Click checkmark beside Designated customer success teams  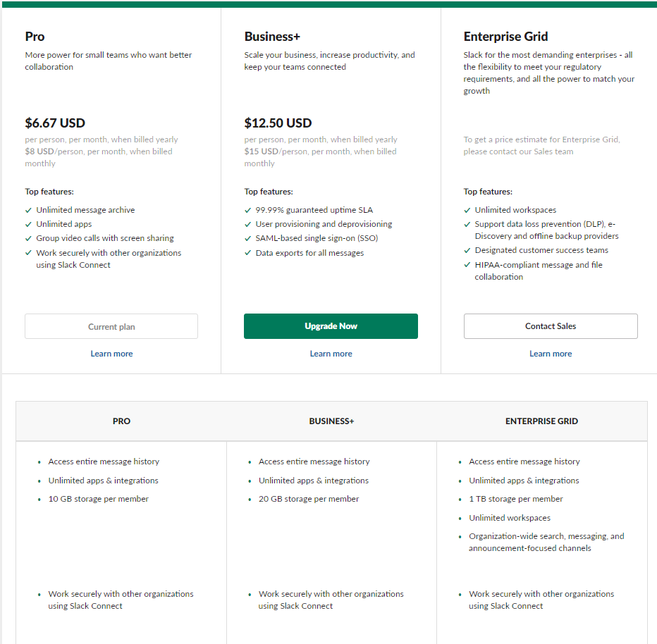(x=467, y=250)
